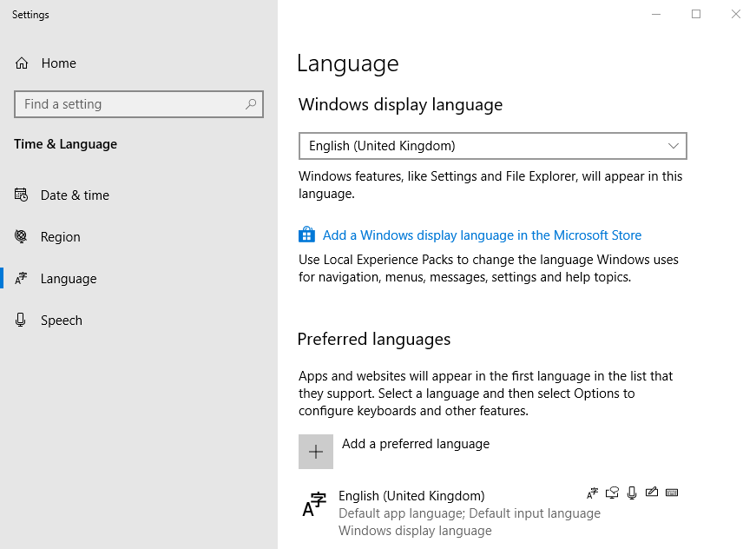Click the English (United Kingdom) language icon

click(x=314, y=504)
